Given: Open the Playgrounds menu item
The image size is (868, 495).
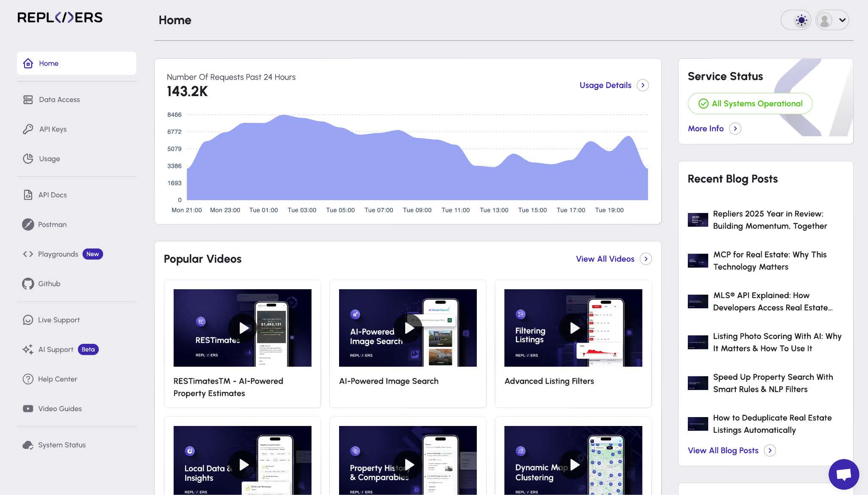Looking at the screenshot, I should point(58,254).
